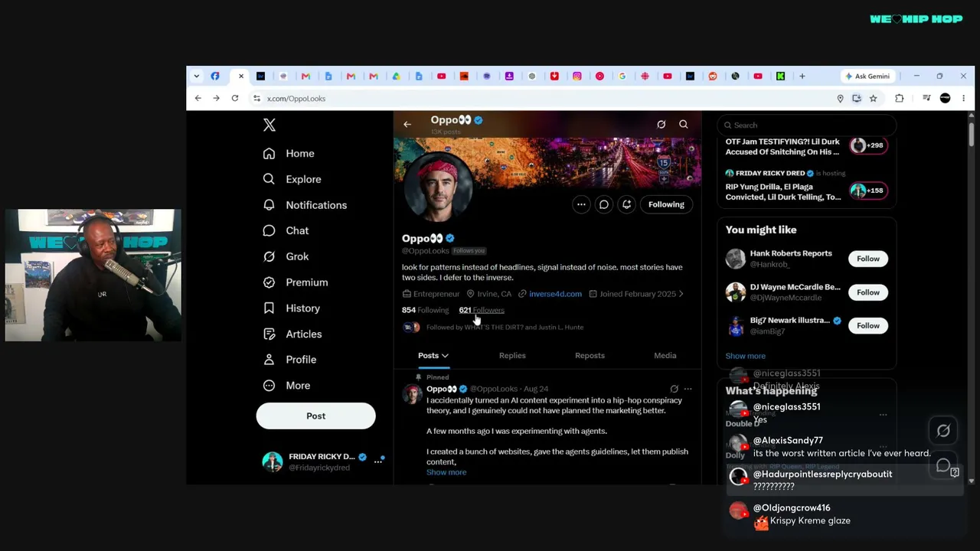Open the Home feed icon
Screen dimensions: 980x551
coord(269,153)
